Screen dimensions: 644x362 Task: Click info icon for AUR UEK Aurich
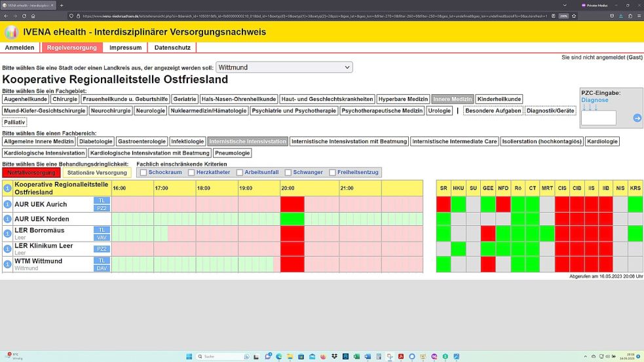[7, 204]
